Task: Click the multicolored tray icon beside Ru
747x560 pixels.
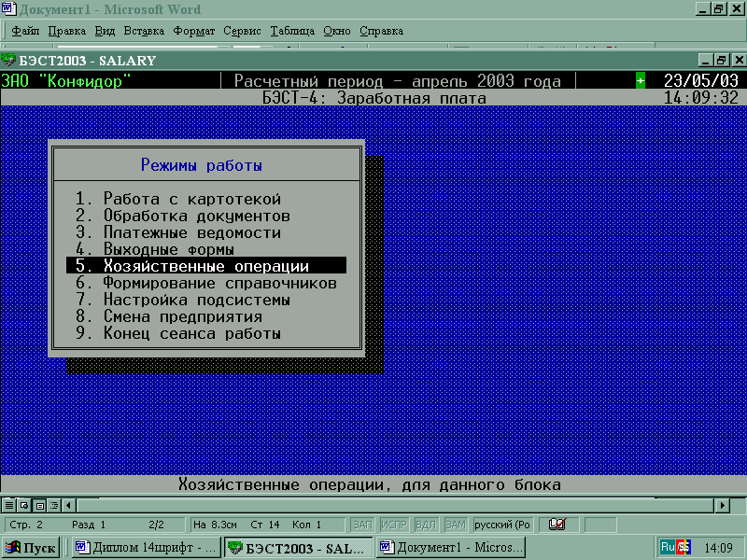Action: click(x=684, y=547)
